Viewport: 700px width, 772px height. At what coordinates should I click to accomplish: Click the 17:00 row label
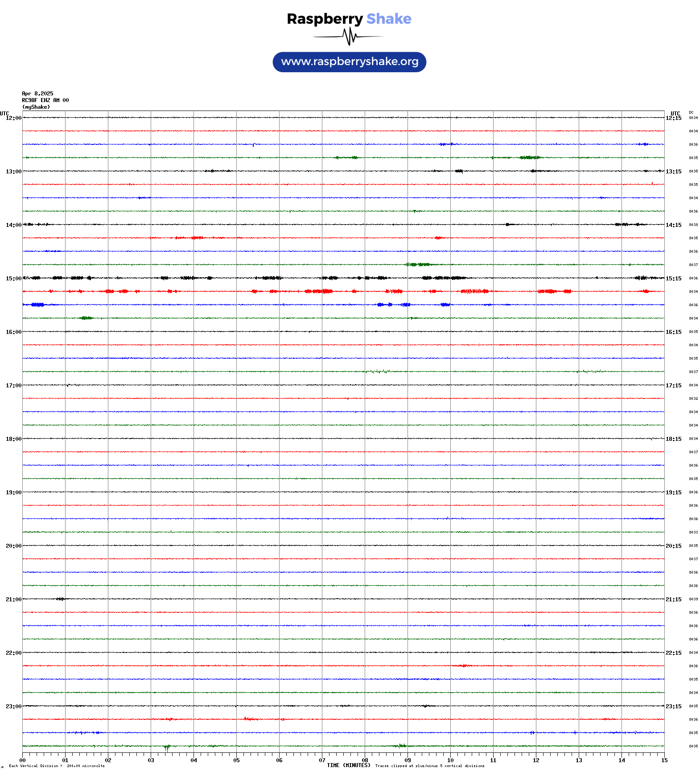pyautogui.click(x=13, y=386)
